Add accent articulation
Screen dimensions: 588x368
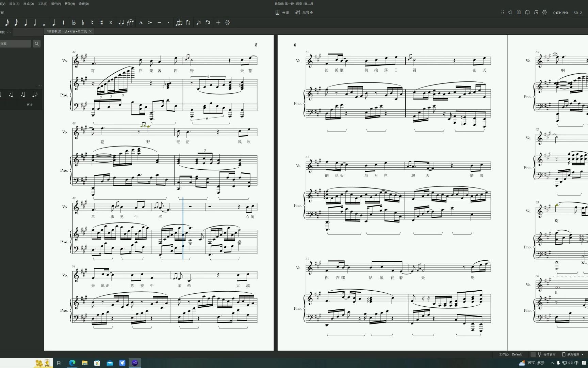(x=150, y=22)
